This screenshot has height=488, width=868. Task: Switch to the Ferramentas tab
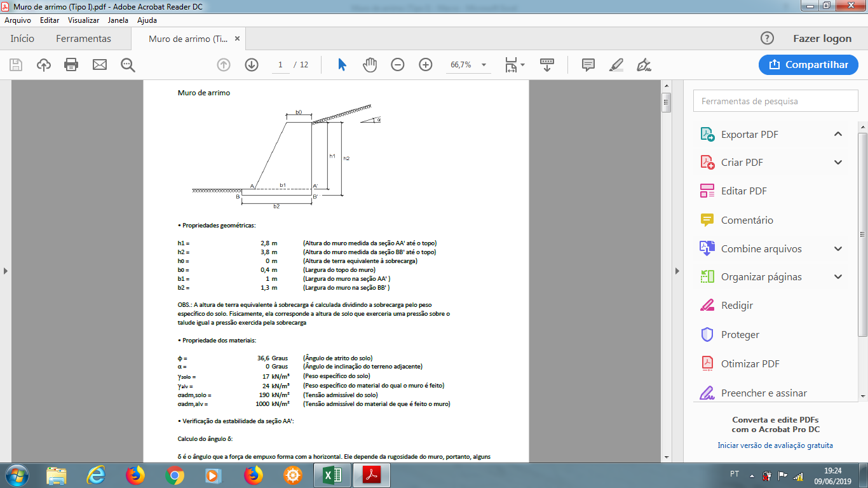coord(83,39)
